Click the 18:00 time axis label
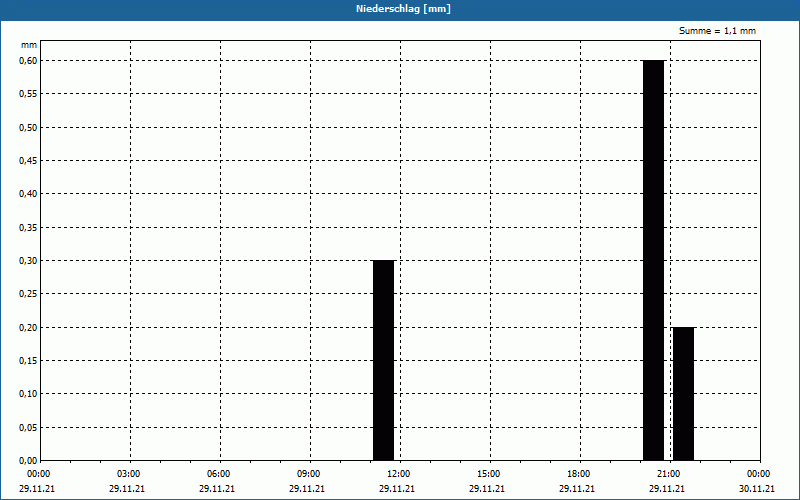This screenshot has width=800, height=500. point(579,474)
